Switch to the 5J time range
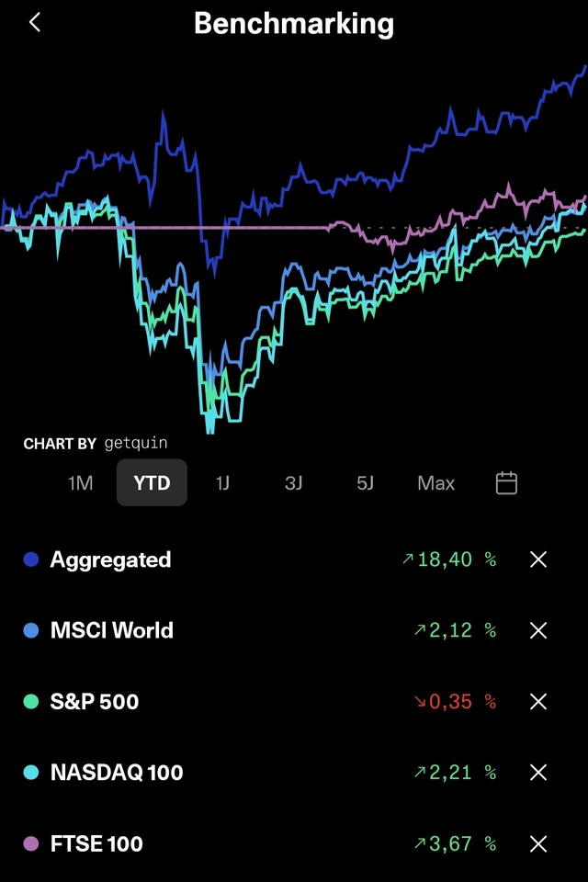The width and height of the screenshot is (588, 882). coord(365,483)
